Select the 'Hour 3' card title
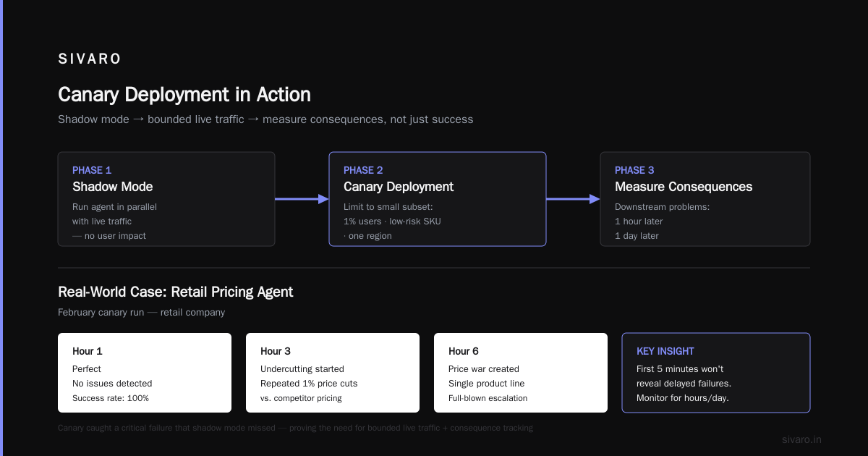The width and height of the screenshot is (868, 456). [x=276, y=351]
